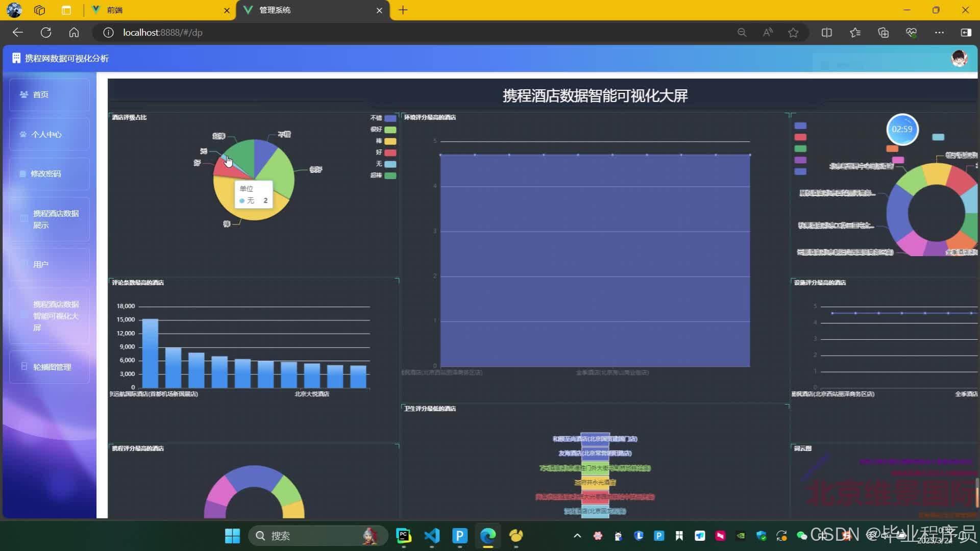The height and width of the screenshot is (551, 980).
Task: Open Visual Studio Code from taskbar
Action: pos(432,536)
